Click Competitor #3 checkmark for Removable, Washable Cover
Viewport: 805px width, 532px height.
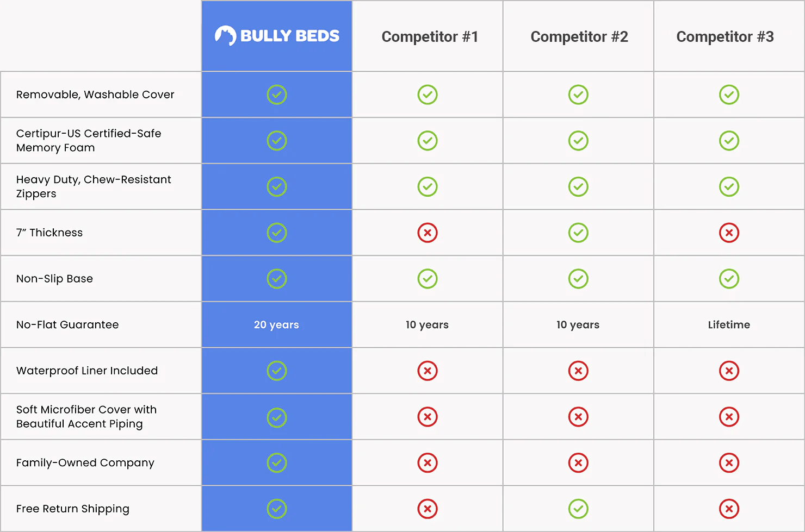tap(729, 95)
